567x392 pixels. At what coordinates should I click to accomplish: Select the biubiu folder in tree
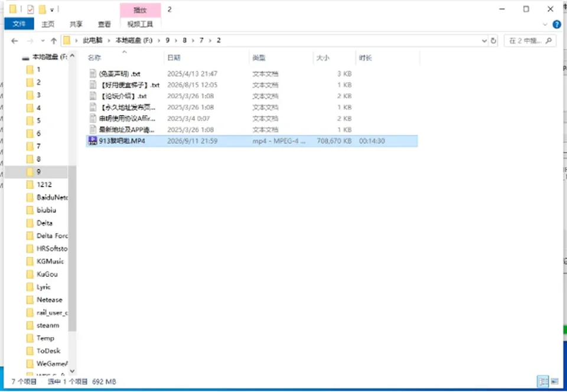click(46, 210)
